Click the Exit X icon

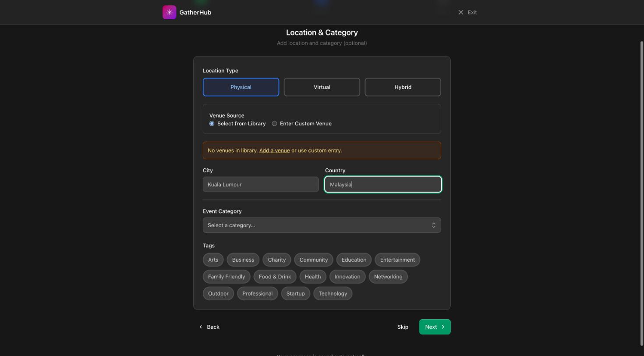coord(460,12)
